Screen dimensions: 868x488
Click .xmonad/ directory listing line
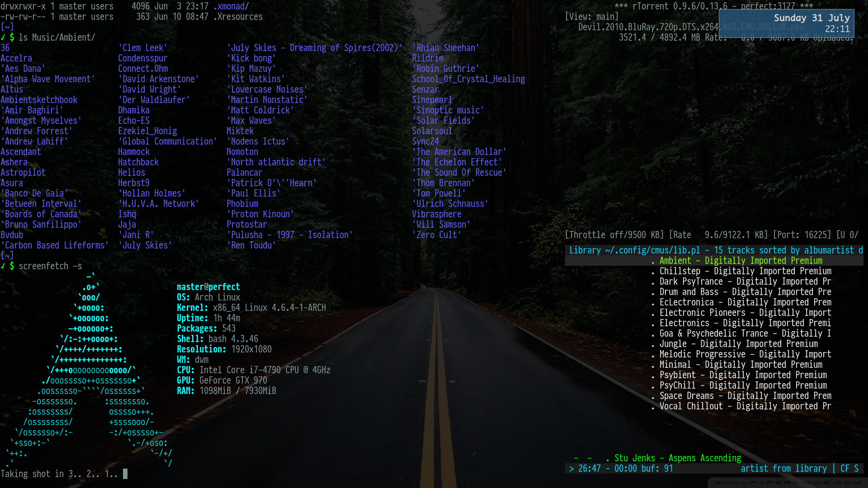click(125, 6)
